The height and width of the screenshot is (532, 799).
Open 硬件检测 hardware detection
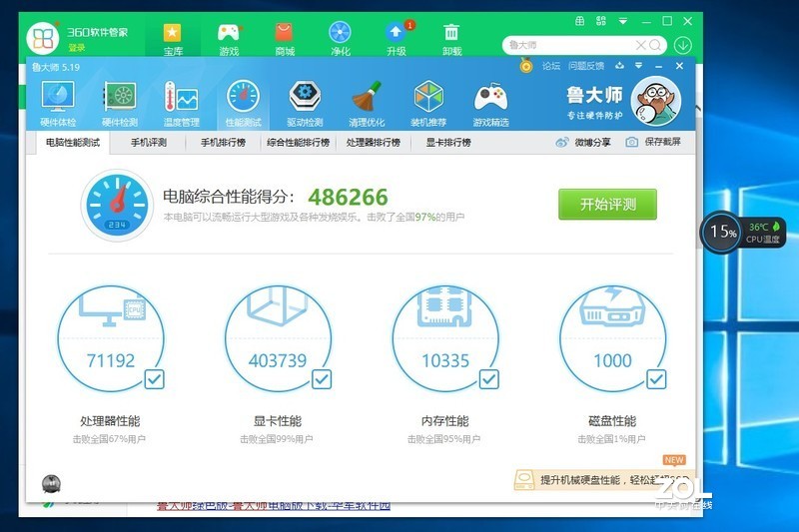[119, 104]
